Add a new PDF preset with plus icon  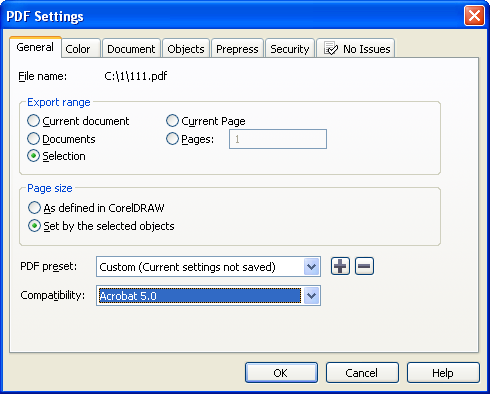[x=340, y=266]
